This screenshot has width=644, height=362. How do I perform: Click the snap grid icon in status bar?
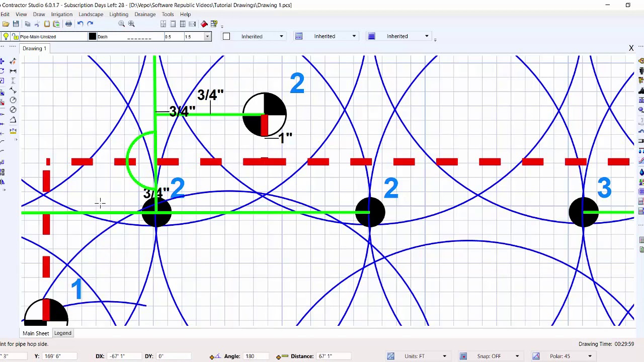point(463,356)
